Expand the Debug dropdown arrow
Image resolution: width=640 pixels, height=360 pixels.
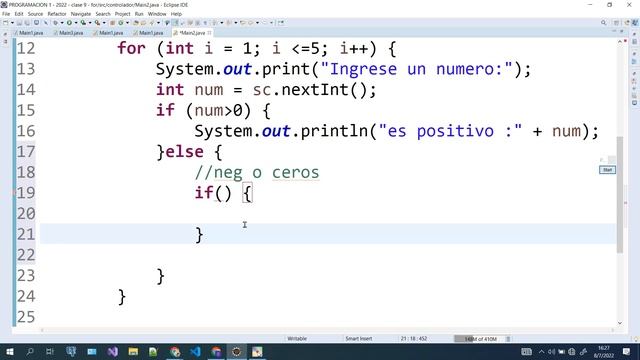[62, 23]
